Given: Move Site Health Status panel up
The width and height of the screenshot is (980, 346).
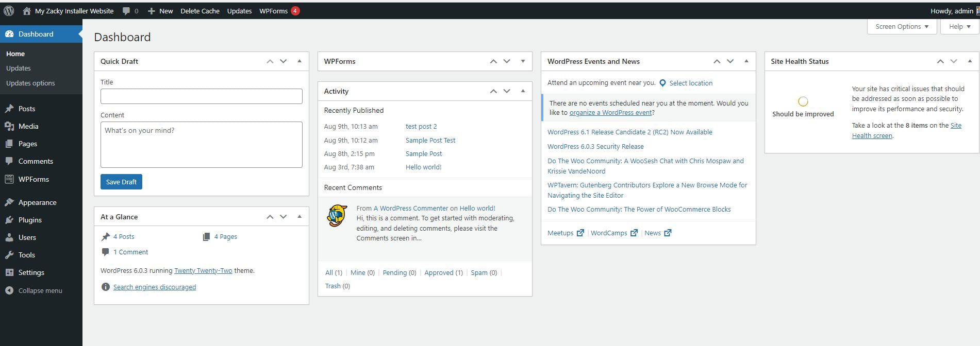Looking at the screenshot, I should (940, 61).
